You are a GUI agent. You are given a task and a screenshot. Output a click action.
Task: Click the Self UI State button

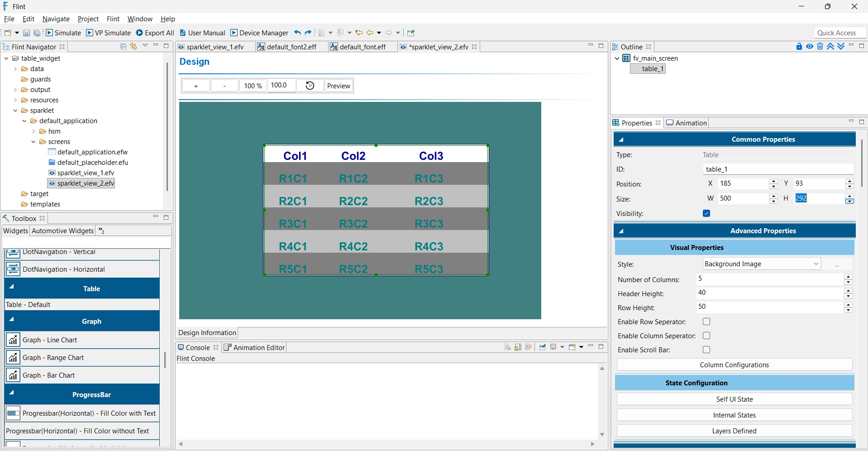click(x=734, y=399)
